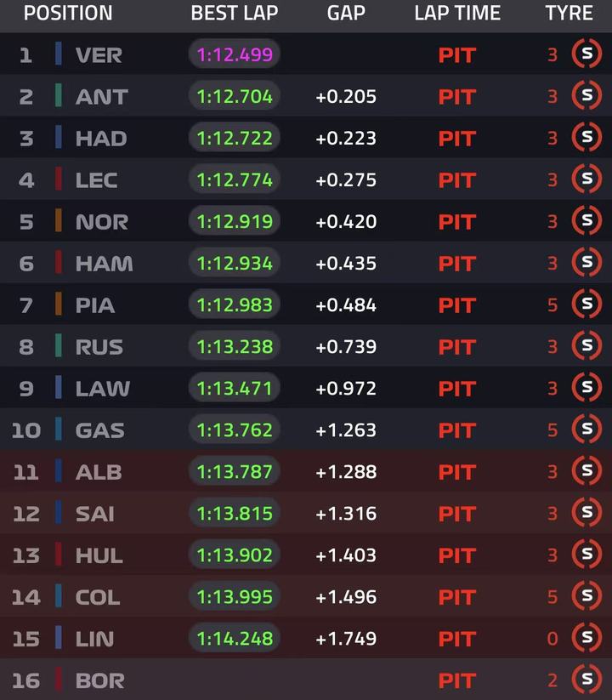Screen dimensions: 612x700
Task: Click the POSITION column header
Action: pyautogui.click(x=68, y=13)
